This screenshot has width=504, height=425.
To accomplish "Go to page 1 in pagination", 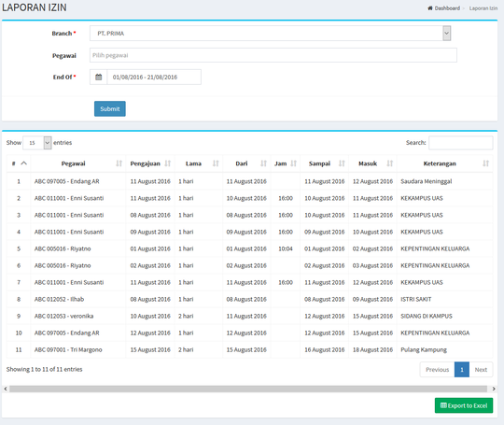I will [x=462, y=369].
